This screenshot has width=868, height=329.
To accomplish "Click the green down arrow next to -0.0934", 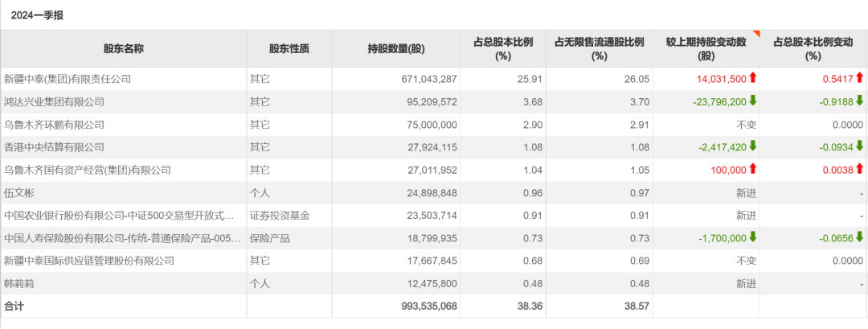I will [859, 146].
